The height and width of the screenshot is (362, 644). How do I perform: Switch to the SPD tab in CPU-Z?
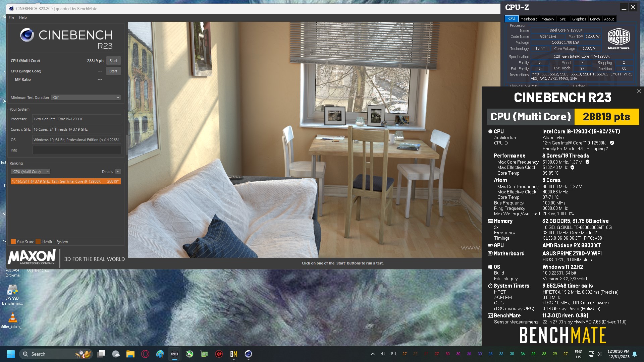563,19
